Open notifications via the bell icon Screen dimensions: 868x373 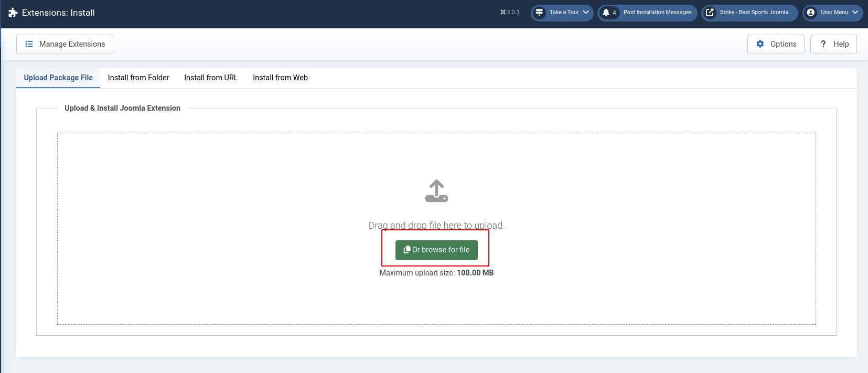(x=606, y=13)
